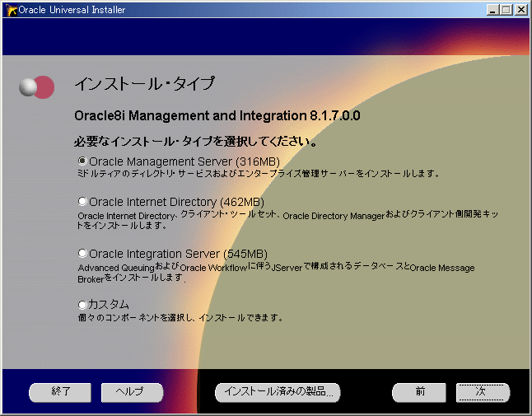Click the 個々のコンポーネントを選択し description text
Screen dimensions: 532x416
(x=180, y=318)
